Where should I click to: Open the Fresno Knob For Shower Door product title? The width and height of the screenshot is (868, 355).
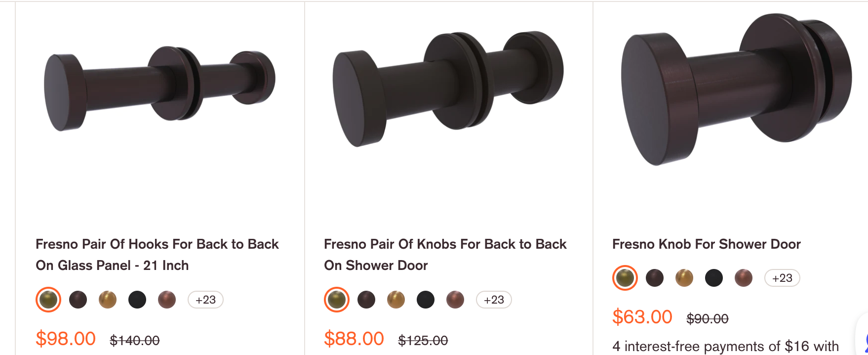point(706,244)
